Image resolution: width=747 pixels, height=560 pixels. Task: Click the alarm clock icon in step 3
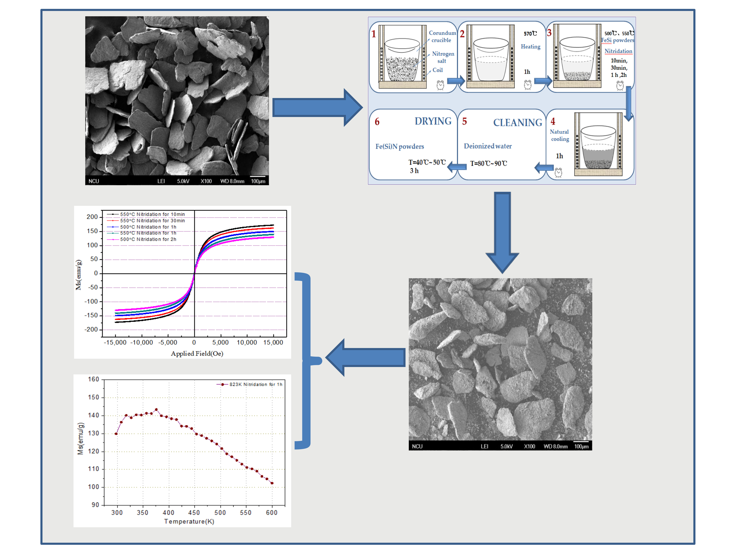pyautogui.click(x=620, y=85)
